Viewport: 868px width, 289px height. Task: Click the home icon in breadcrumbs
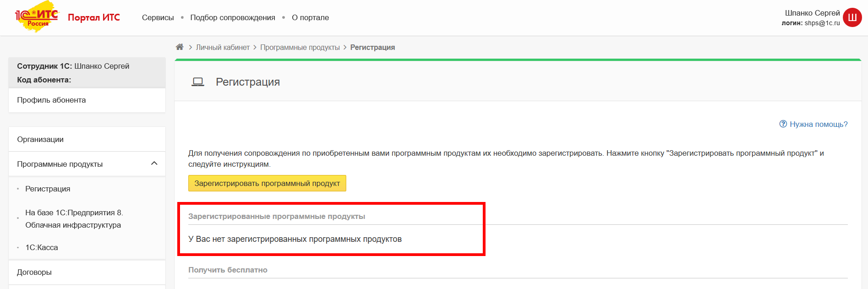click(180, 47)
